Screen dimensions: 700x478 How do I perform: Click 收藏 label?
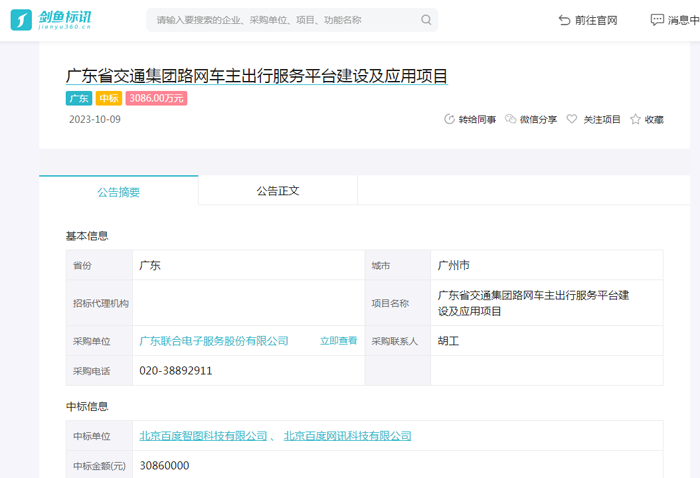[654, 120]
